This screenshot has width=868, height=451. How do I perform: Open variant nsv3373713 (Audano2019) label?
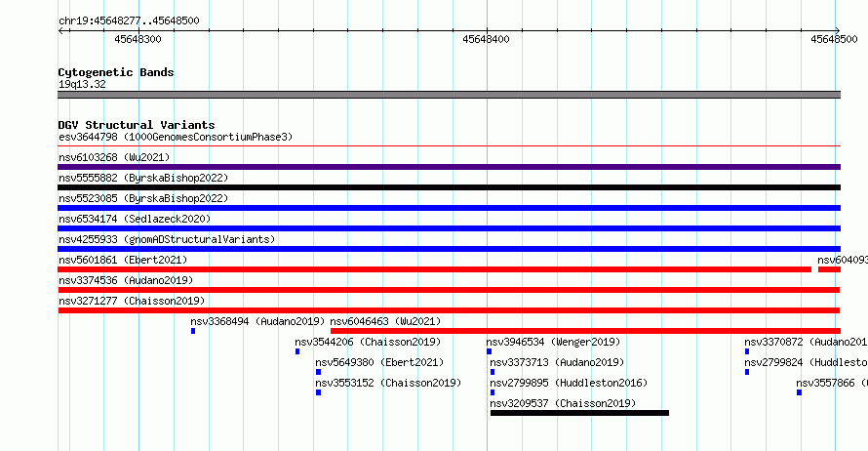click(x=557, y=362)
